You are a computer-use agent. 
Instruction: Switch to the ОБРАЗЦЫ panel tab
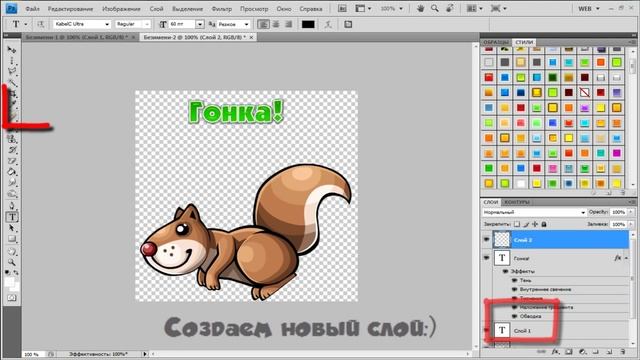pyautogui.click(x=496, y=42)
